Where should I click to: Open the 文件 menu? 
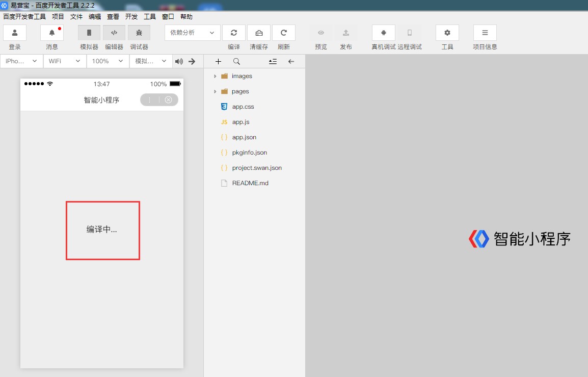pos(76,17)
